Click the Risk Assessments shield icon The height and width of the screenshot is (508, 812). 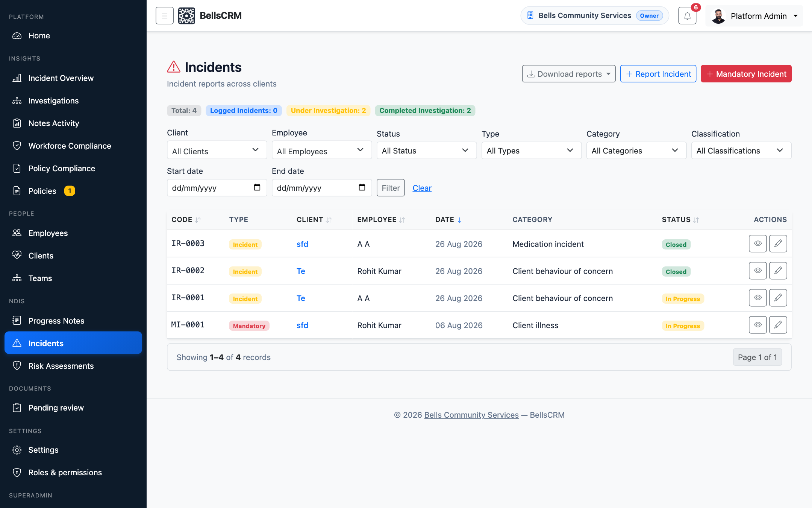pyautogui.click(x=17, y=366)
